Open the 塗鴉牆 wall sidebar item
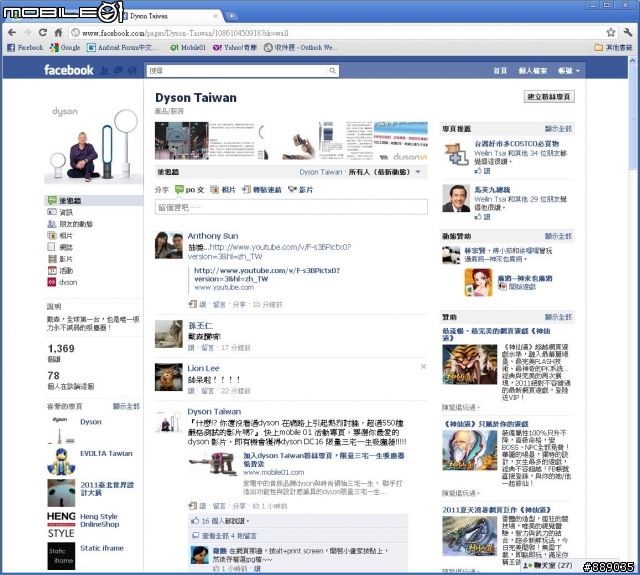Viewport: 640px width, 575px height. [93, 200]
